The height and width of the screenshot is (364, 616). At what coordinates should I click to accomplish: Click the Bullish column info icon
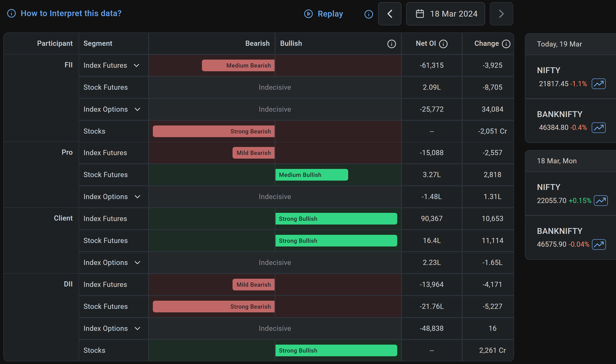pos(391,44)
